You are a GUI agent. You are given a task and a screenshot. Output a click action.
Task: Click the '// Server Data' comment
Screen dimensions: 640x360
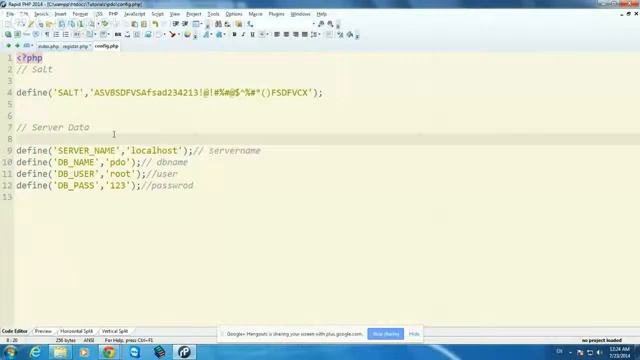[x=53, y=127]
